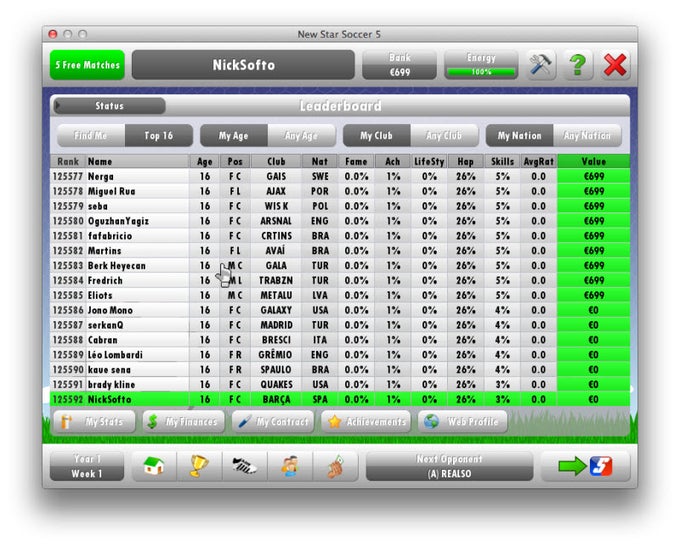Open My Finances panel

[183, 422]
